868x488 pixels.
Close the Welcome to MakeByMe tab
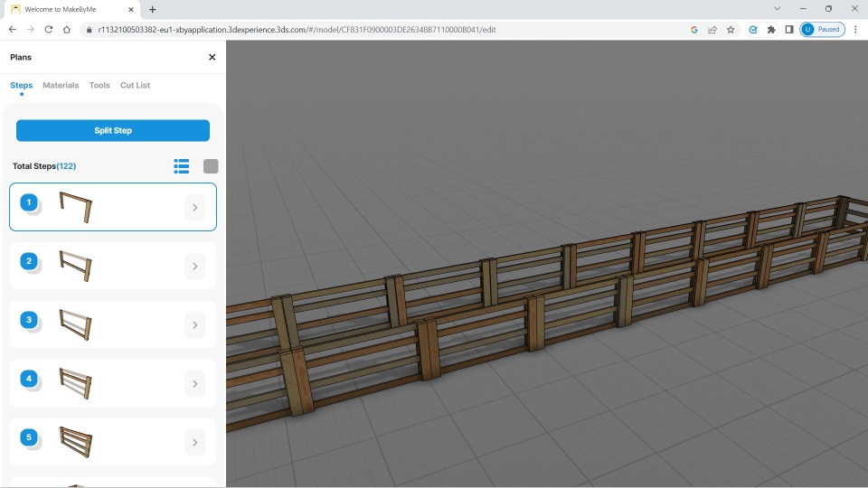[131, 9]
